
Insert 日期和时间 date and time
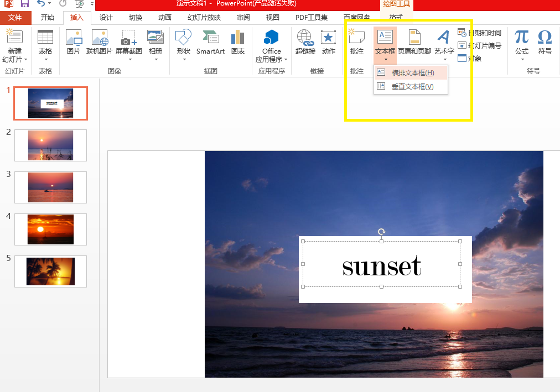click(x=479, y=33)
